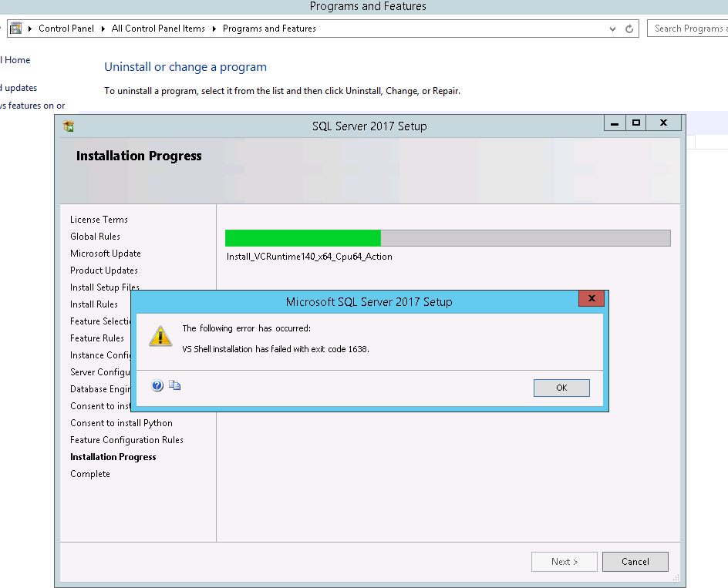
Task: Select Global Rules step in sidebar
Action: [95, 237]
